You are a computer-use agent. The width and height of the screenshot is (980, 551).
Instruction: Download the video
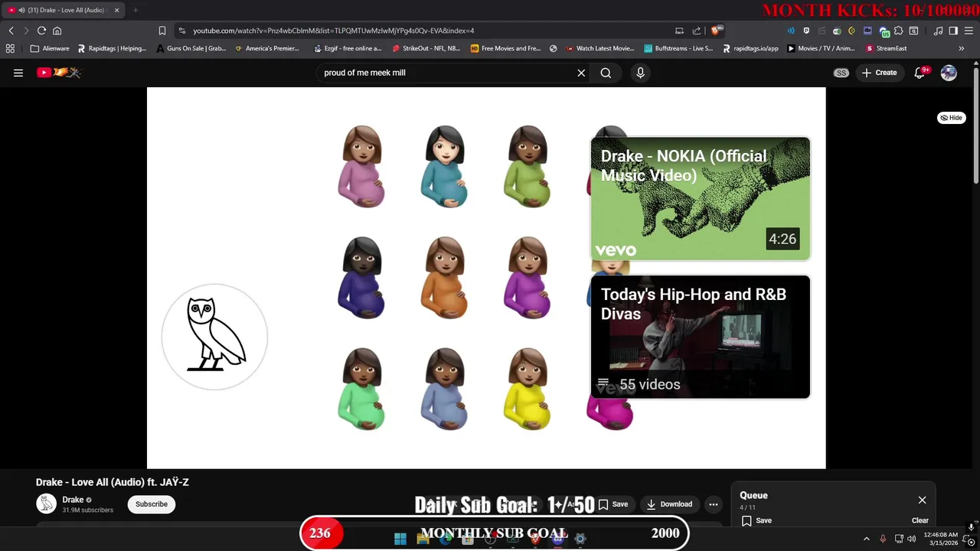[669, 504]
